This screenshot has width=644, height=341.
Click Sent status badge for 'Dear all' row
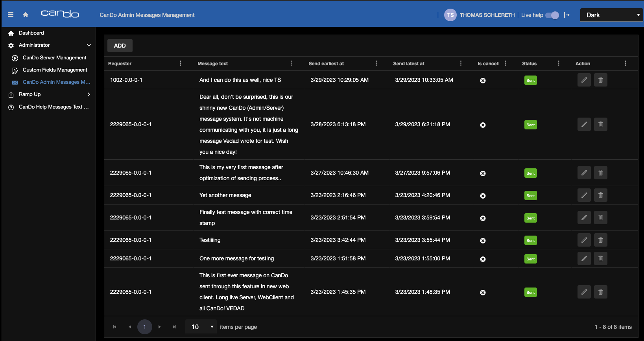(x=531, y=125)
